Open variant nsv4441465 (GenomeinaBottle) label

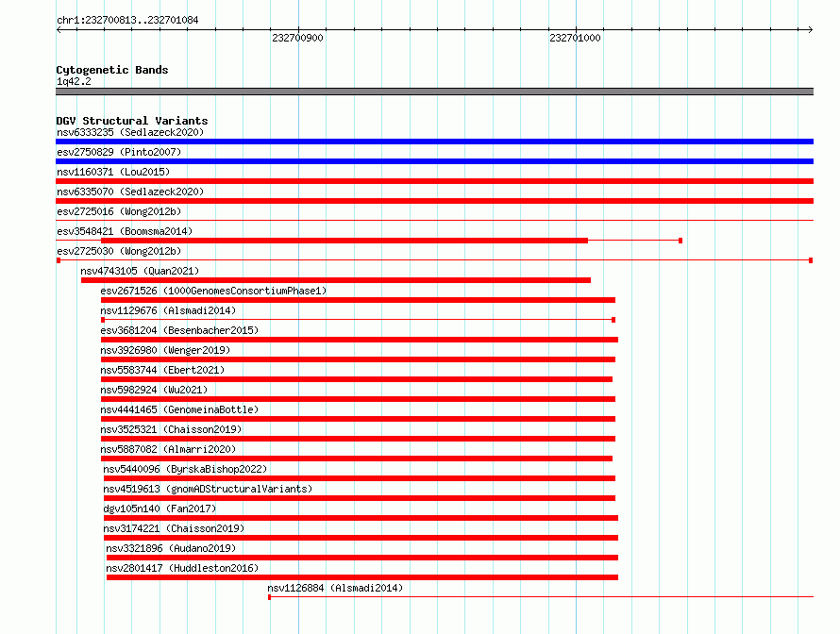(179, 409)
